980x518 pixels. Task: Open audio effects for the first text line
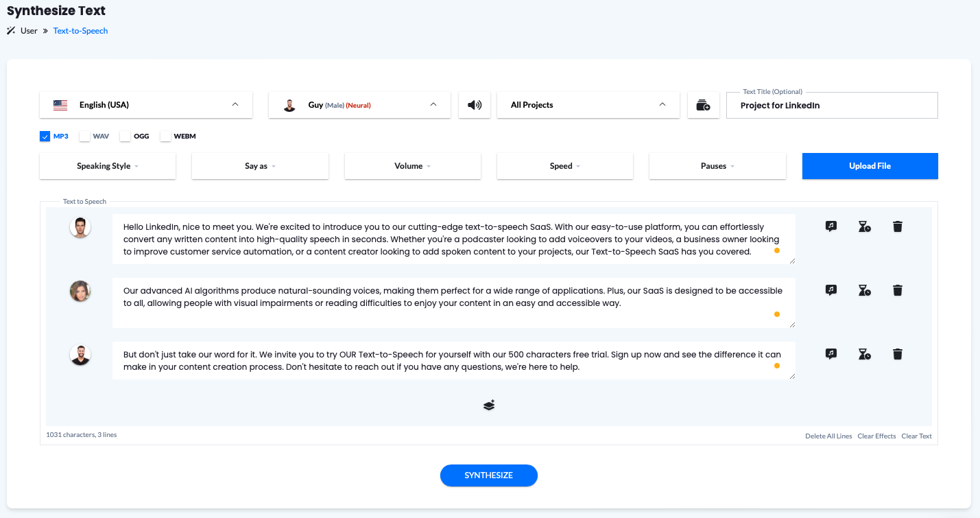[x=830, y=226]
